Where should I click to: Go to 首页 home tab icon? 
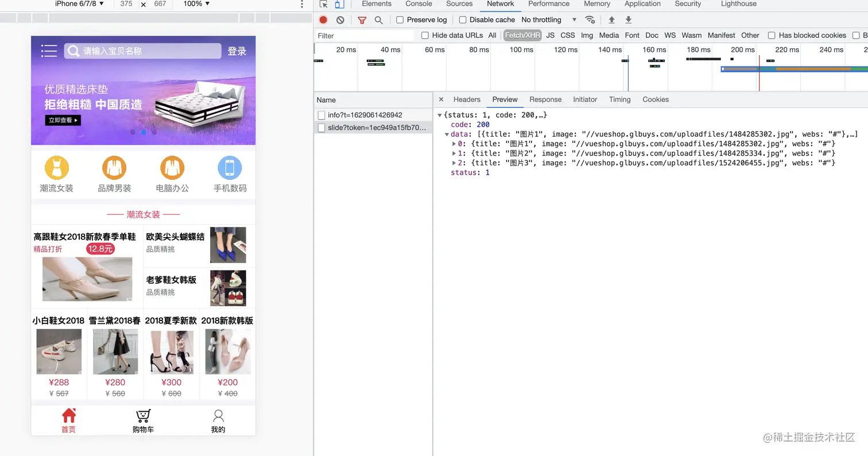69,415
